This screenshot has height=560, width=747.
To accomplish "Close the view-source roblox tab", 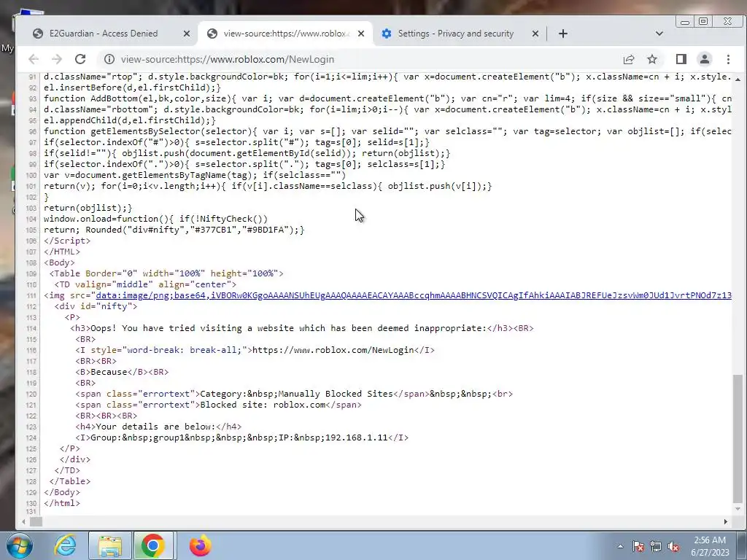I will click(x=361, y=34).
